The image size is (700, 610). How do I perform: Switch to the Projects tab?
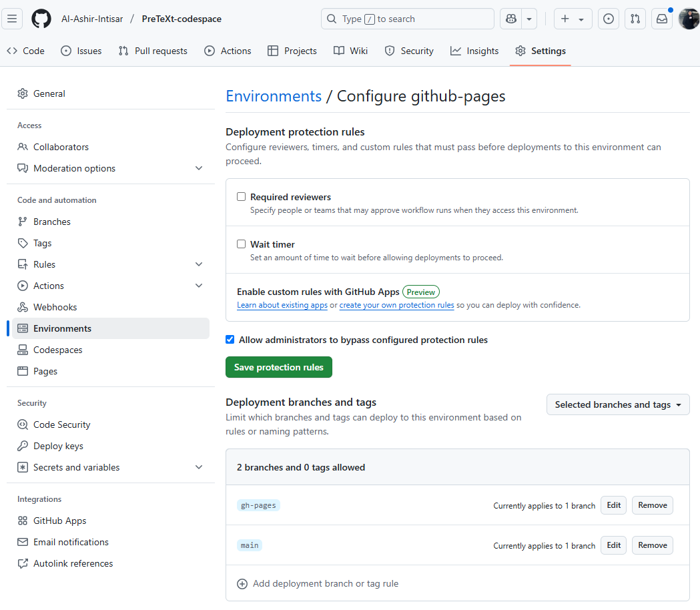tap(292, 51)
